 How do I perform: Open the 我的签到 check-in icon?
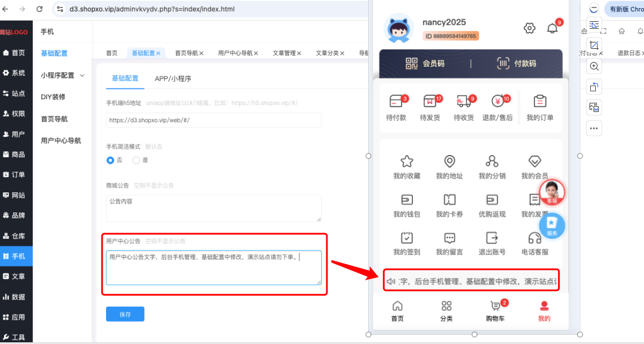point(407,238)
